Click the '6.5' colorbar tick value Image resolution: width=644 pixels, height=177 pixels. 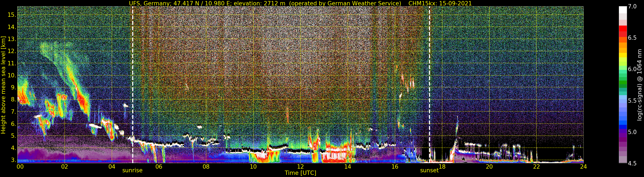click(632, 38)
